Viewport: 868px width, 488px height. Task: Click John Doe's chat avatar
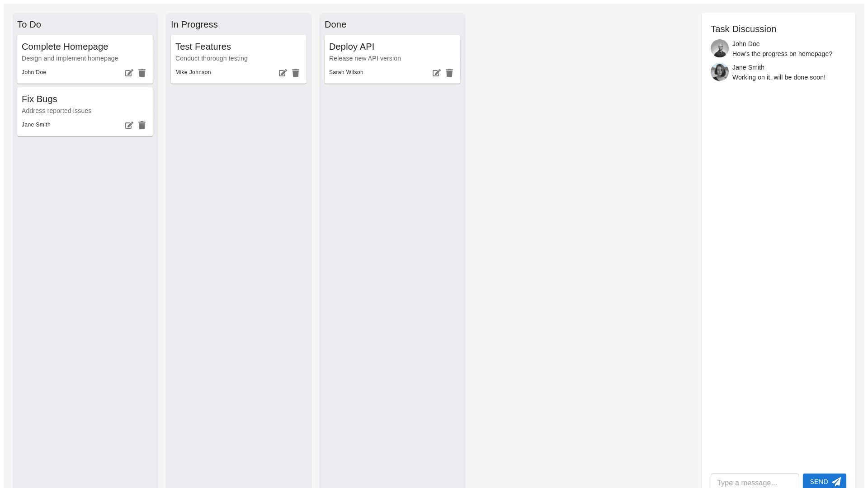tap(720, 48)
